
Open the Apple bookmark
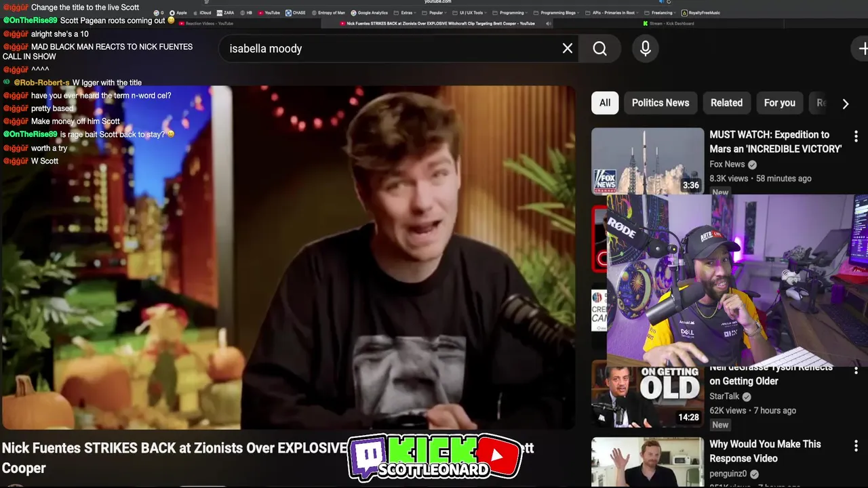click(178, 13)
